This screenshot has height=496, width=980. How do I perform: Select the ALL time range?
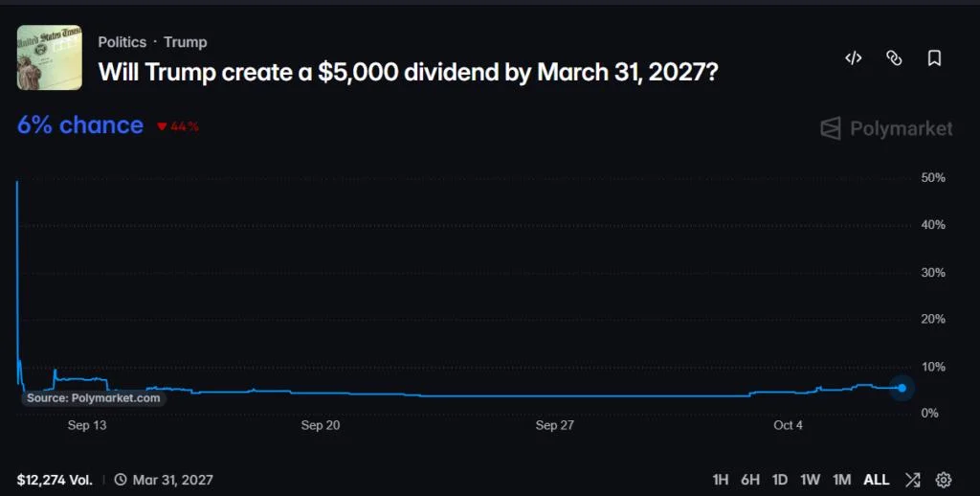coord(877,480)
